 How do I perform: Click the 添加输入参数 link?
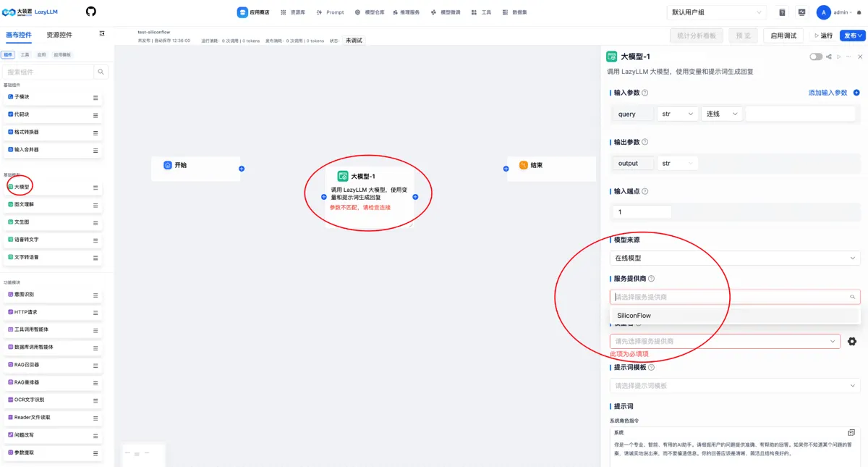click(x=827, y=93)
